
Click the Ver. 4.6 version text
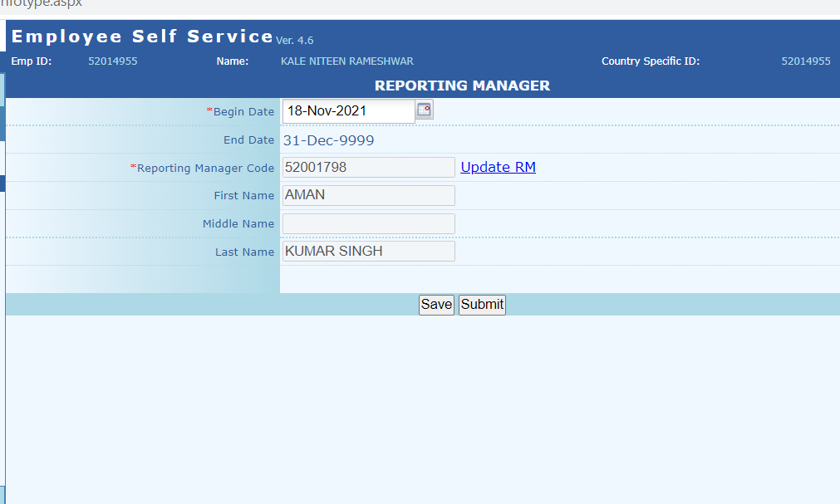pos(295,40)
